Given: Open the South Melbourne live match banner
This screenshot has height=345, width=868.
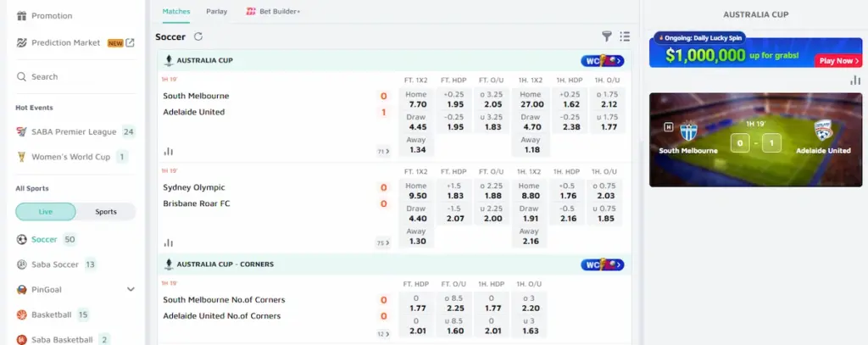Looking at the screenshot, I should (x=755, y=140).
